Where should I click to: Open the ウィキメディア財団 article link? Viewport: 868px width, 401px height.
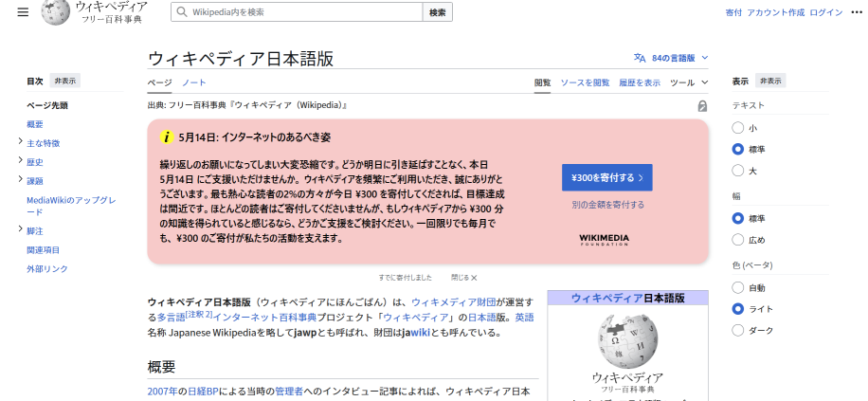pyautogui.click(x=453, y=301)
